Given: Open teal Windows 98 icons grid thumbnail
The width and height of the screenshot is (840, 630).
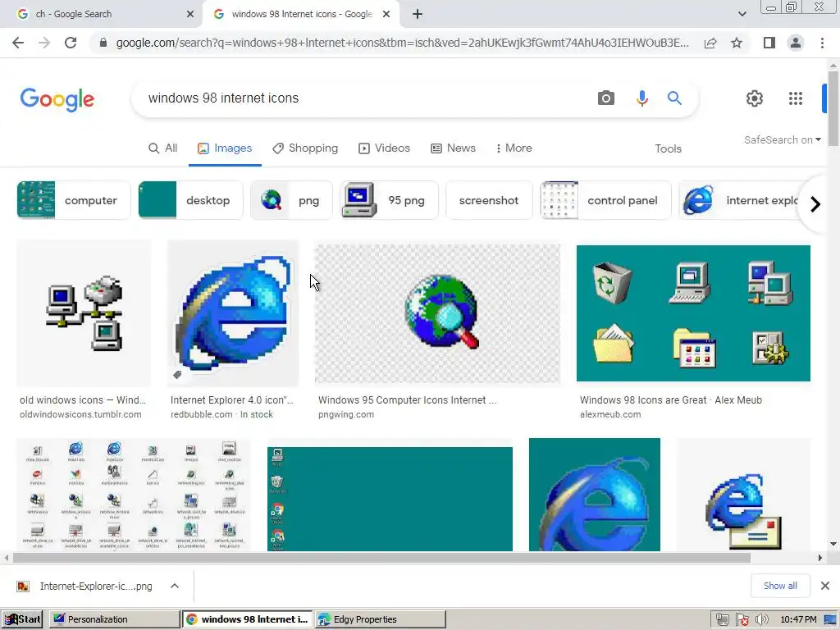Looking at the screenshot, I should tap(693, 313).
